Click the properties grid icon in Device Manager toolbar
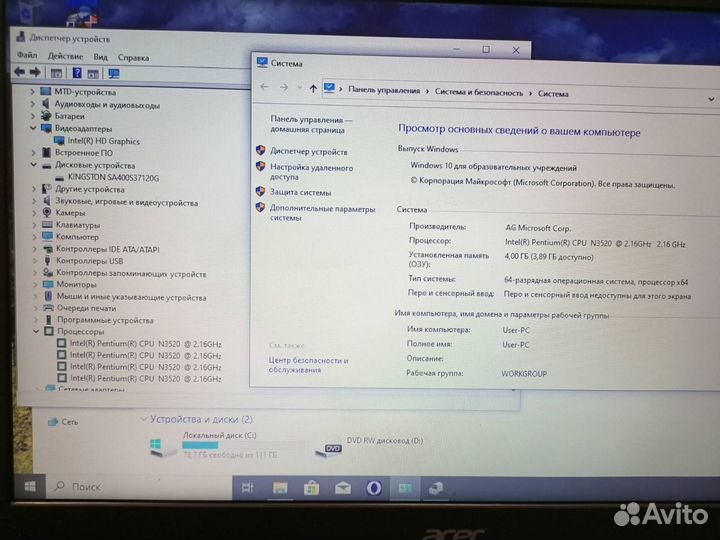This screenshot has width=720, height=540. coord(56,73)
